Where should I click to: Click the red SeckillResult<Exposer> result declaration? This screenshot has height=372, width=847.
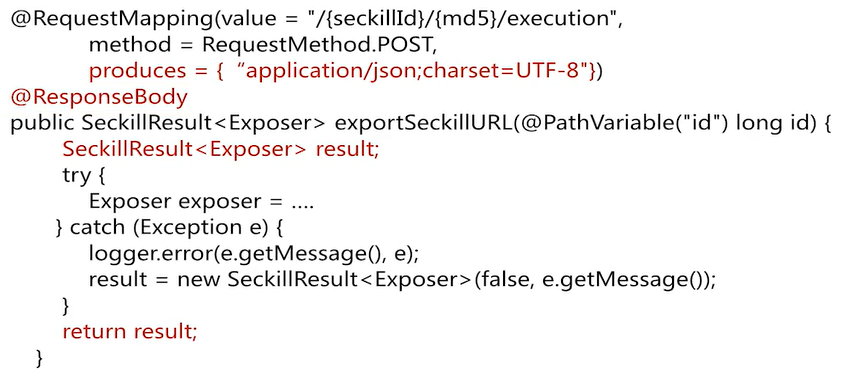(221, 150)
